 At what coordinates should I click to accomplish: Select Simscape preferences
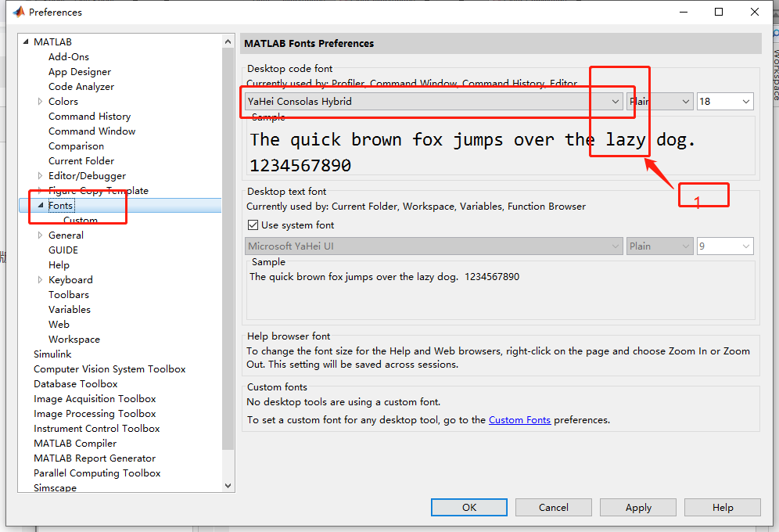pyautogui.click(x=56, y=487)
